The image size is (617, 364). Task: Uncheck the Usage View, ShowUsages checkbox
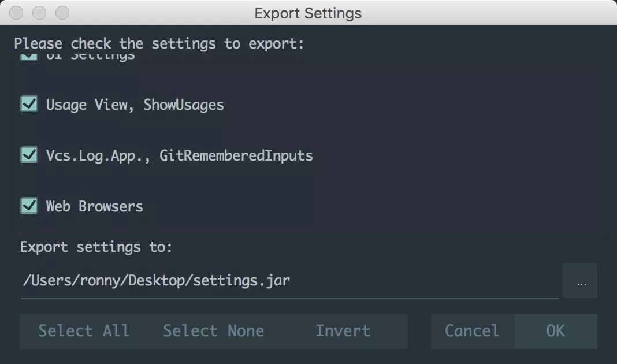point(29,104)
